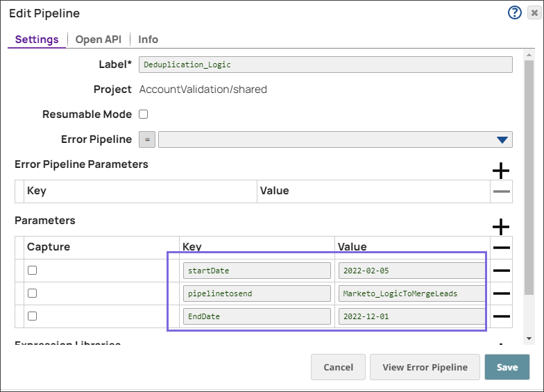This screenshot has height=392, width=544.
Task: Toggle expression equals button for Error Pipeline
Action: coord(147,139)
